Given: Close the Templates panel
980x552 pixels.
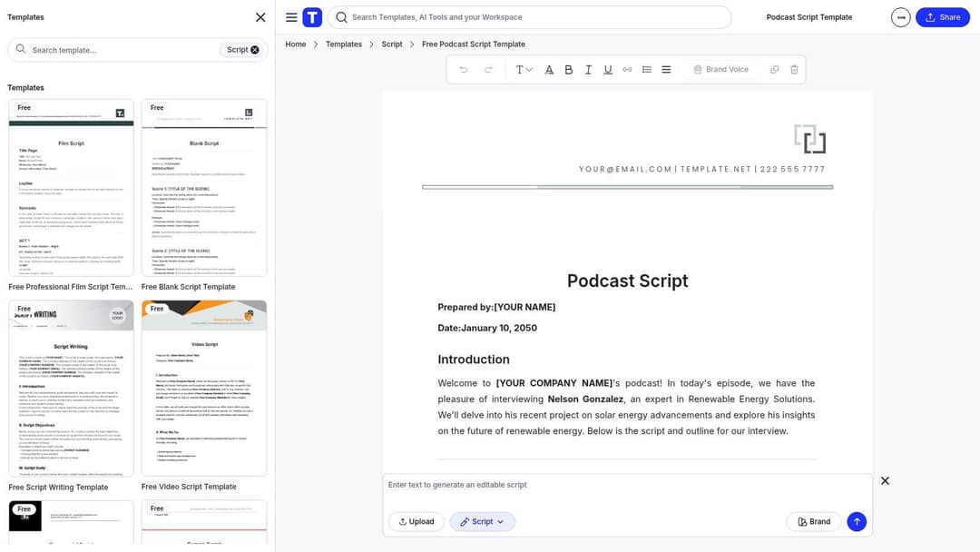Looking at the screenshot, I should coord(260,17).
